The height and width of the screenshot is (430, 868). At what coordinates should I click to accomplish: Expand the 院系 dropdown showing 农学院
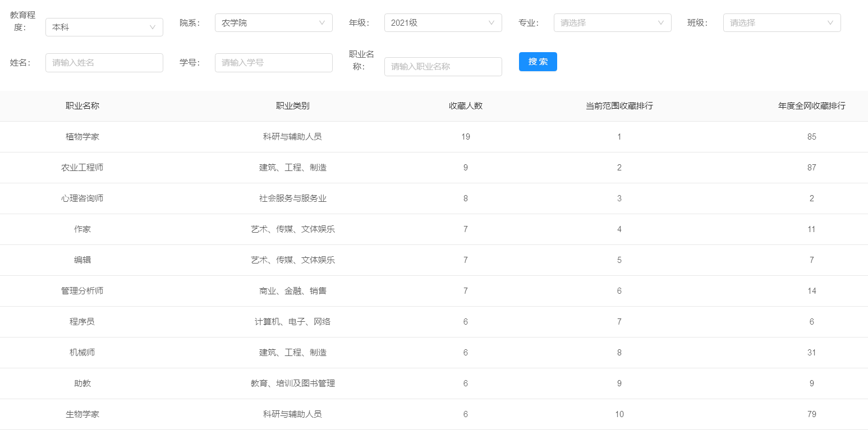click(x=273, y=22)
